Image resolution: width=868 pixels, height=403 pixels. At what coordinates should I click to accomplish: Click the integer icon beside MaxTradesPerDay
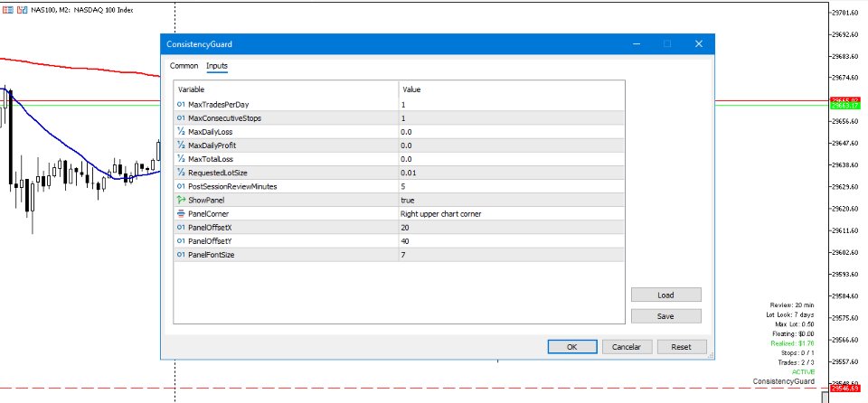pyautogui.click(x=181, y=105)
